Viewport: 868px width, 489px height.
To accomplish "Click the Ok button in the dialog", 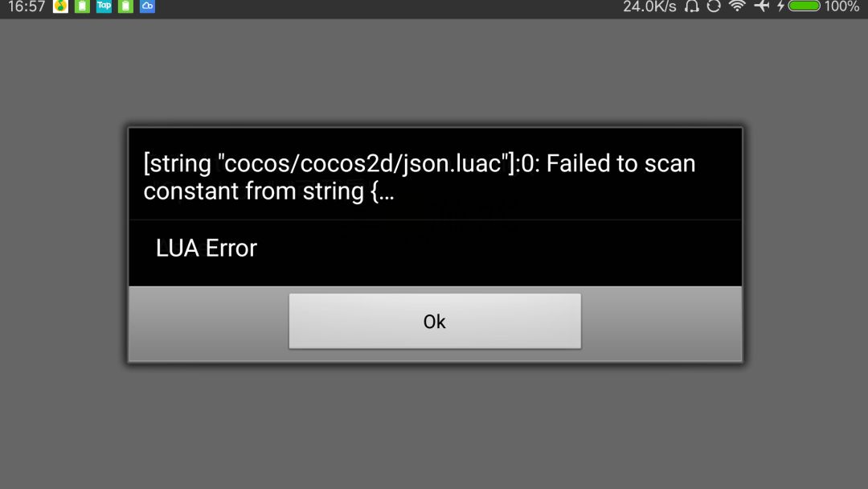I will [x=435, y=321].
